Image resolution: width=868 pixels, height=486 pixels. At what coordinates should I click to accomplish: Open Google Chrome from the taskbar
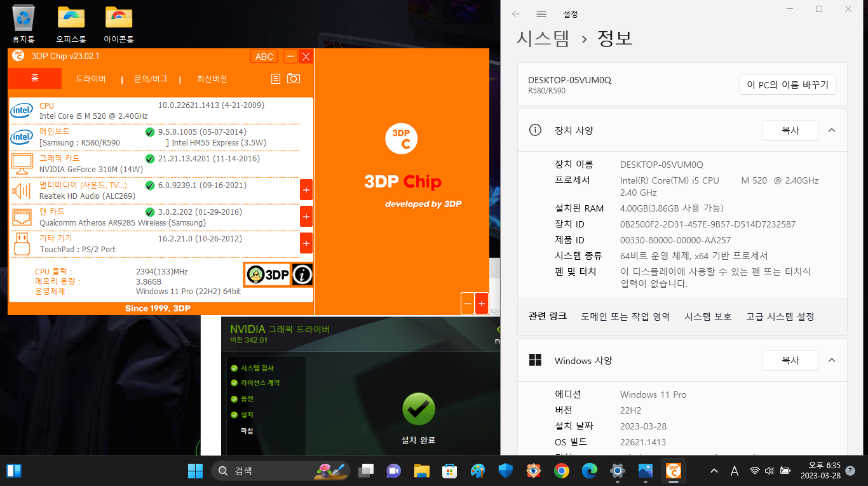561,471
